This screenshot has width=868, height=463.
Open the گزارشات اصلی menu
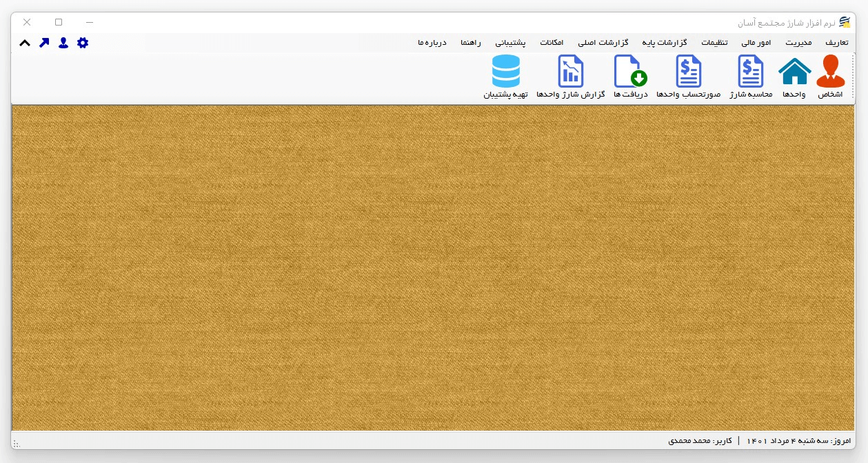[603, 43]
